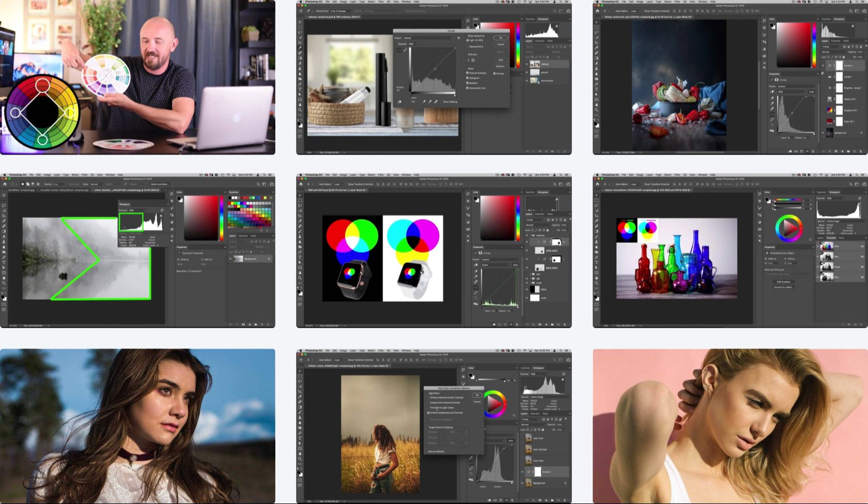Open the Window menu in the watches window
This screenshot has width=868, height=504.
[407, 175]
